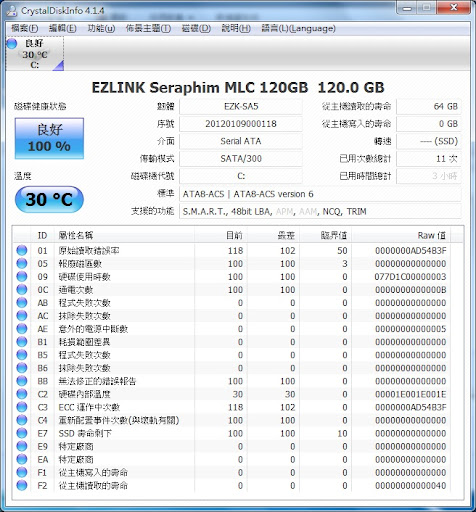This screenshot has height=512, width=476.
Task: Click status orb for attribute EA row
Action: click(22, 459)
